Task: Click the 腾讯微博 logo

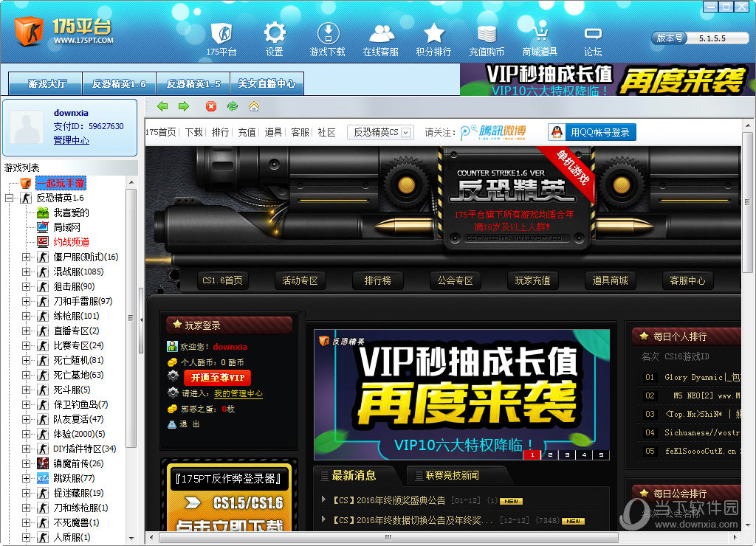Action: 492,132
